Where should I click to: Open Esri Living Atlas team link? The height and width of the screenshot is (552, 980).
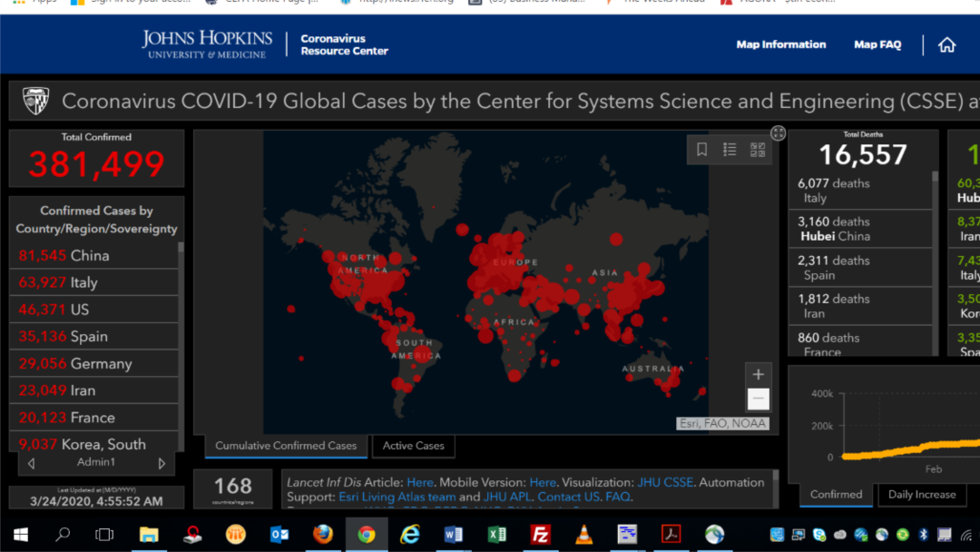tap(397, 497)
